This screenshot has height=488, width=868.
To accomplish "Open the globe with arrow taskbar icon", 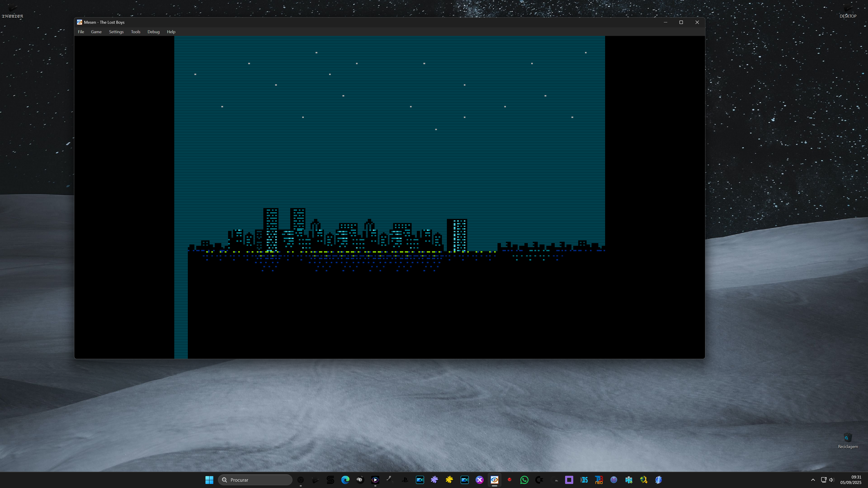I will [644, 480].
